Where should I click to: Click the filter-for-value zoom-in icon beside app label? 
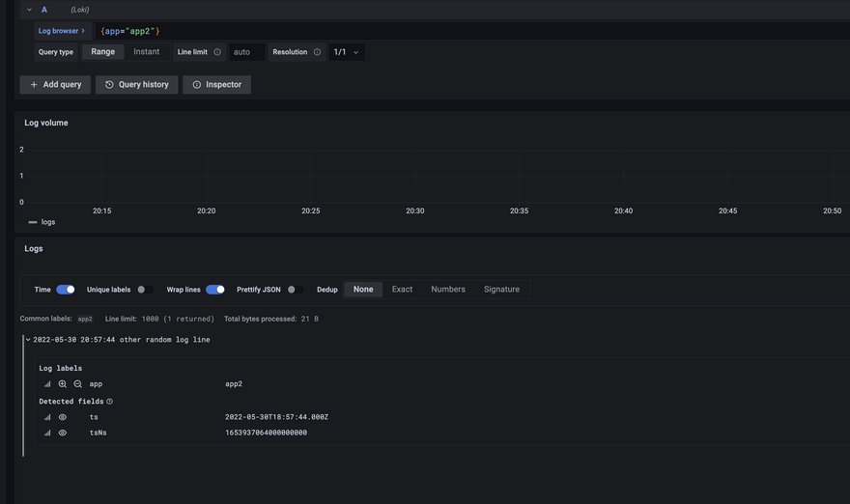coord(63,384)
